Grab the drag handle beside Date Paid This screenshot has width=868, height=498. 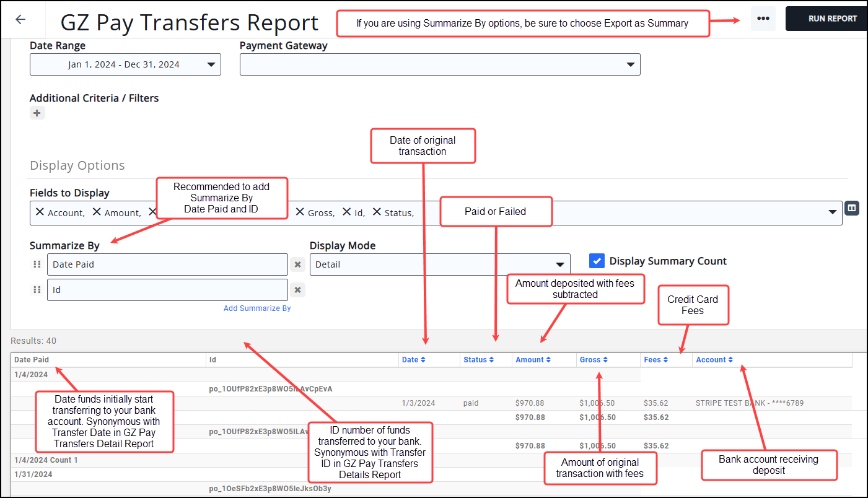click(37, 264)
